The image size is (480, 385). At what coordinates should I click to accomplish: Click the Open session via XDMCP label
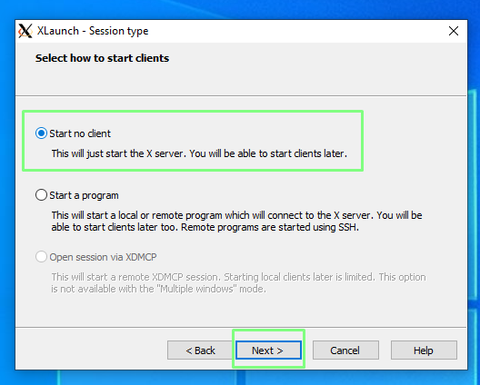click(x=103, y=257)
